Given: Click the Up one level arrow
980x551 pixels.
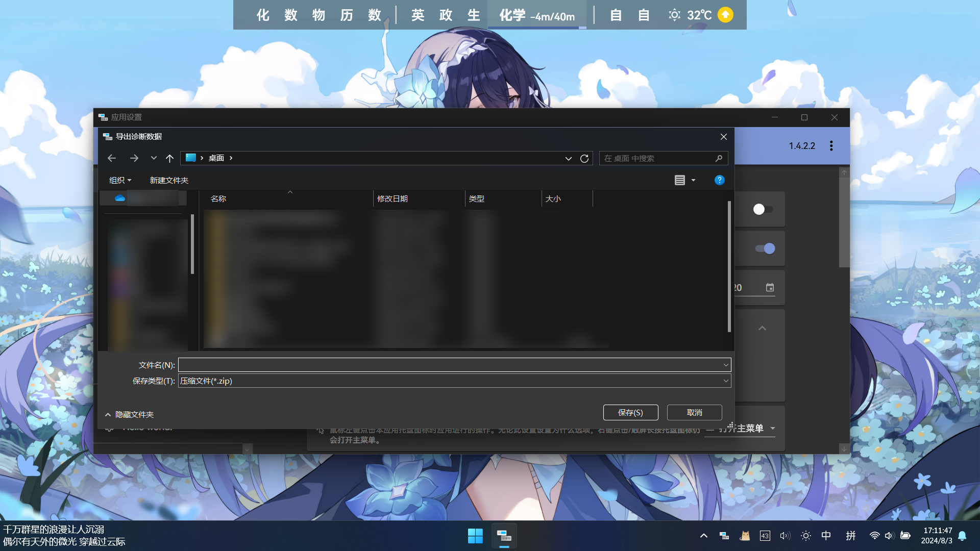Looking at the screenshot, I should pos(169,158).
